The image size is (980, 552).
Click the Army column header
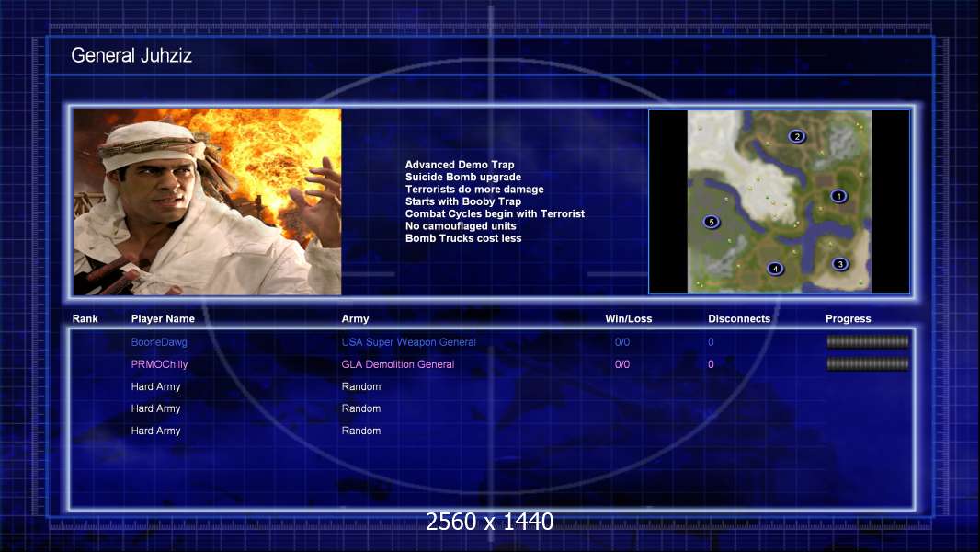click(x=355, y=319)
